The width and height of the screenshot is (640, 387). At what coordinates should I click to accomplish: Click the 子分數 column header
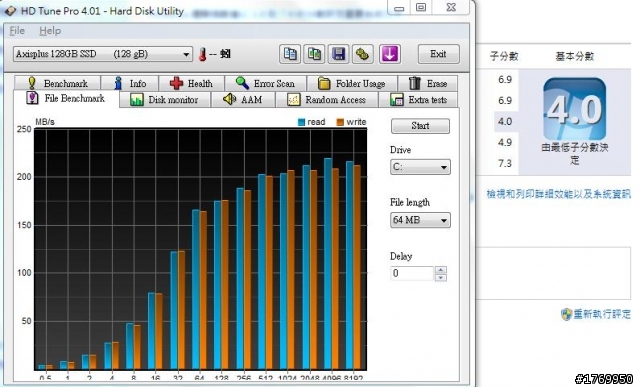click(x=504, y=56)
